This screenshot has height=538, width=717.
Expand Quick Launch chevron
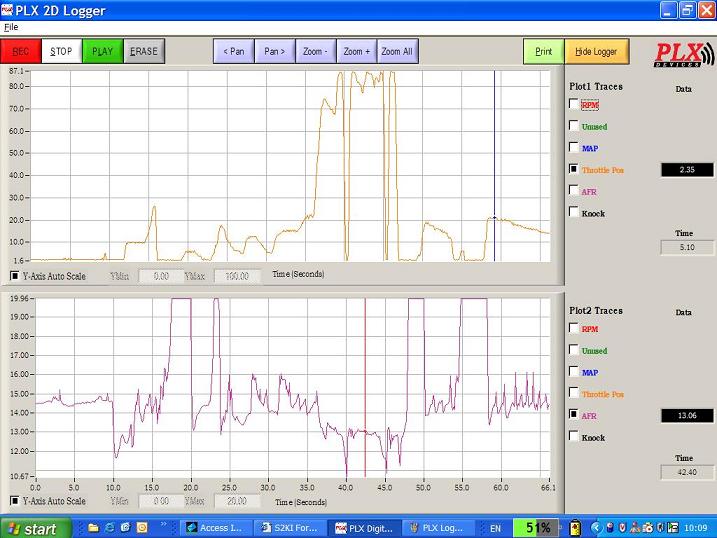164,525
